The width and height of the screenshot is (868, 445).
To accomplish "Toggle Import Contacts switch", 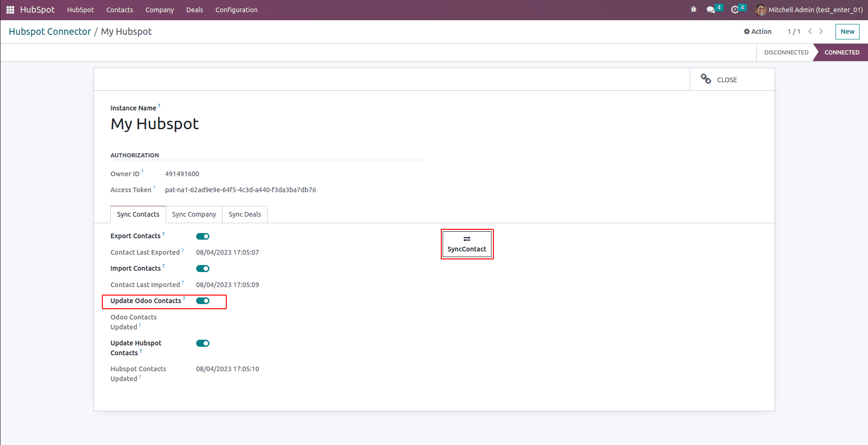I will (x=203, y=269).
